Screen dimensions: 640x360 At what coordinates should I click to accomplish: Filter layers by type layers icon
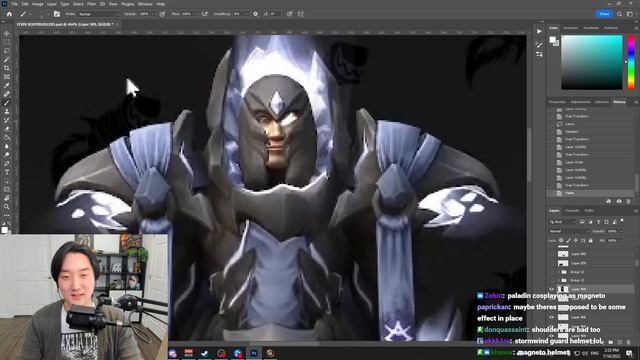point(598,222)
